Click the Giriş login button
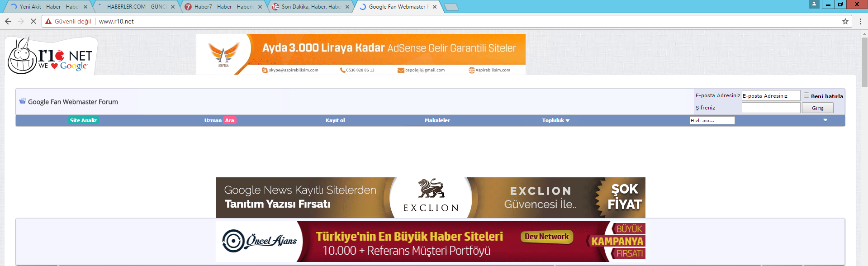Screen dimensions: 868x266 tap(817, 108)
